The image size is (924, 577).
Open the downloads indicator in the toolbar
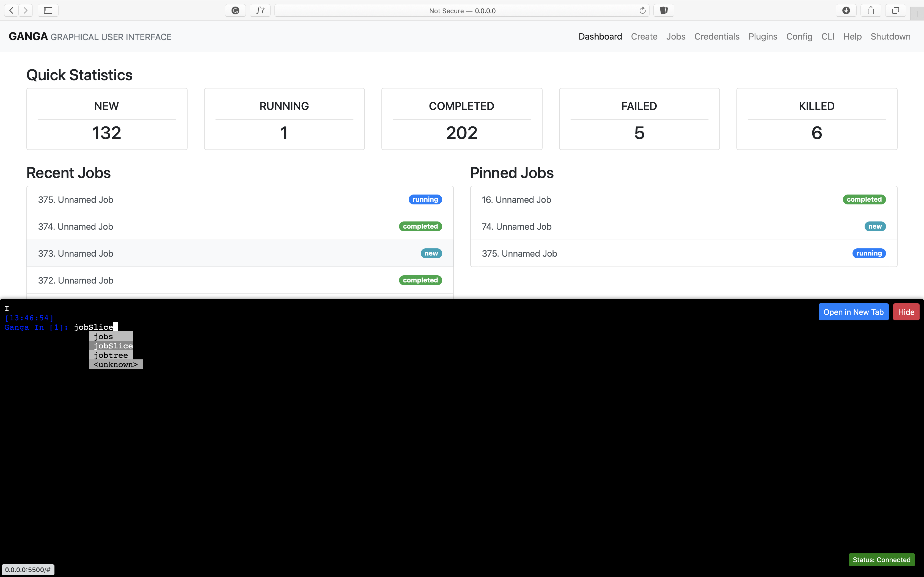[845, 10]
